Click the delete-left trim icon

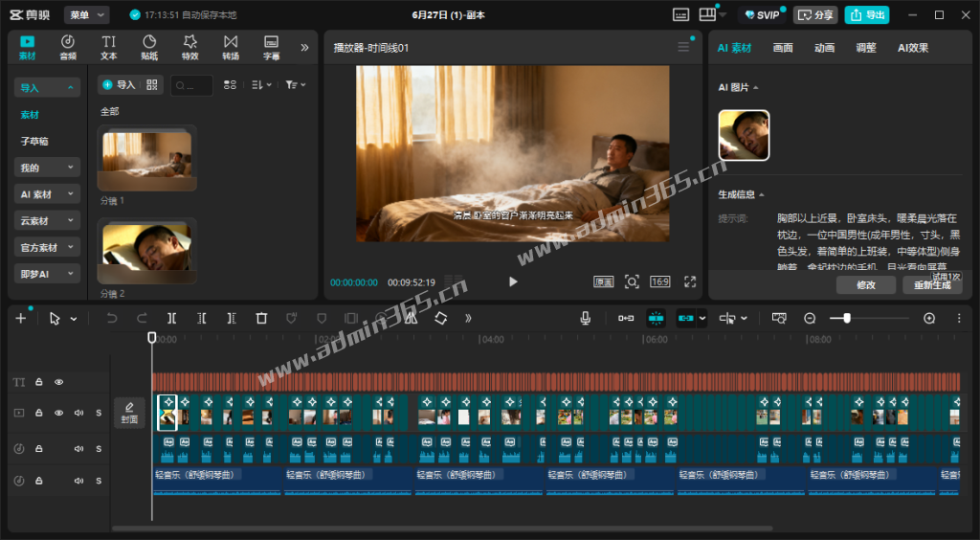(201, 318)
